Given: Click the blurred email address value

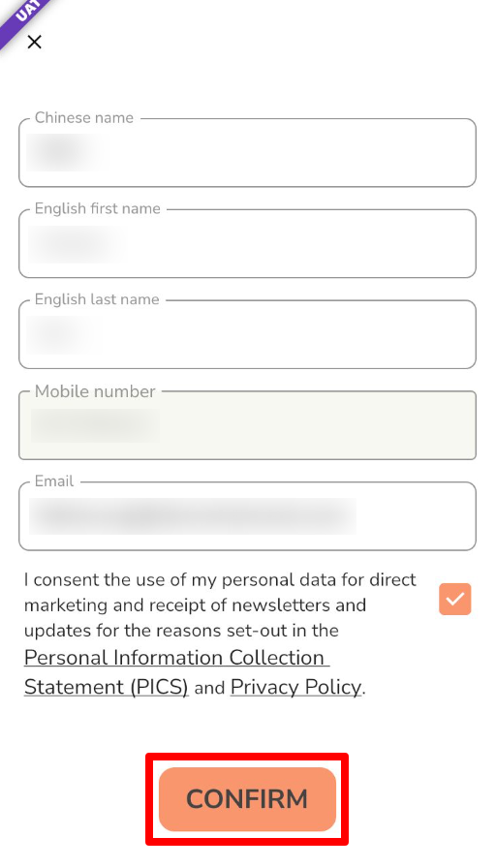Looking at the screenshot, I should (x=193, y=516).
